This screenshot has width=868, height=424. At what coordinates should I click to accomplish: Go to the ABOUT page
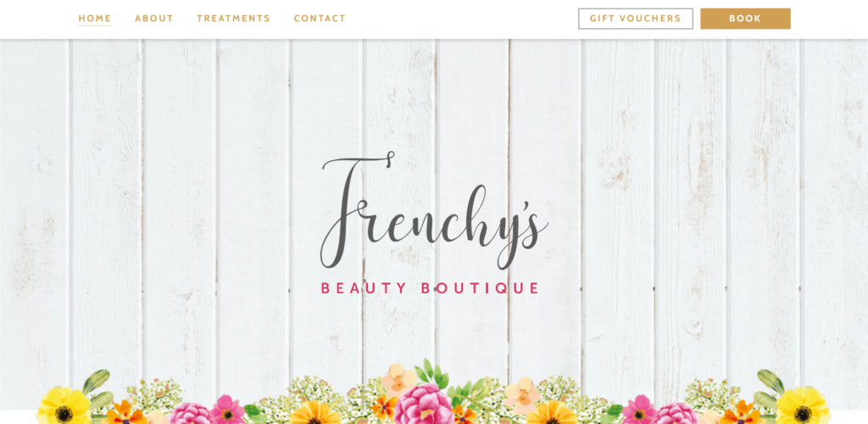click(154, 19)
